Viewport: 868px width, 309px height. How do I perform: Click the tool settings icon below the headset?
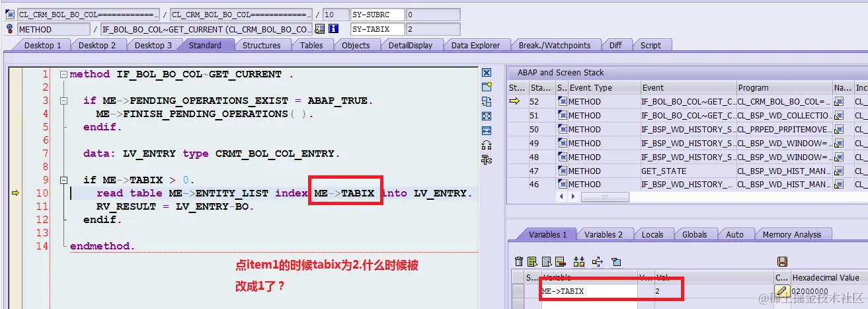click(487, 159)
